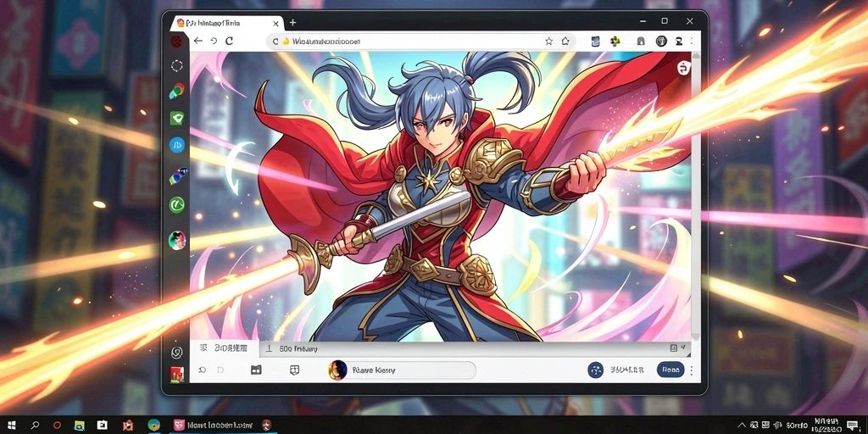Open the green shield sidebar icon
The width and height of the screenshot is (868, 434).
point(176,117)
